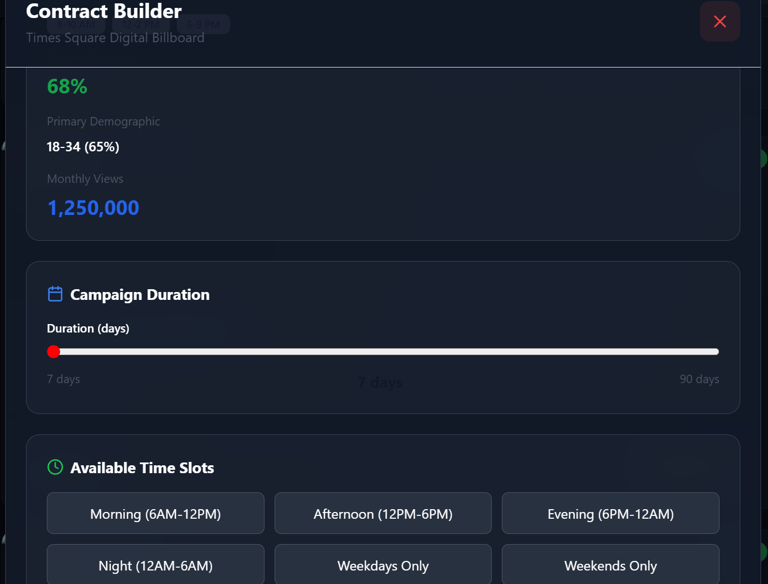Click the 18-34 (65%) demographic value
This screenshot has height=584, width=768.
[x=83, y=147]
